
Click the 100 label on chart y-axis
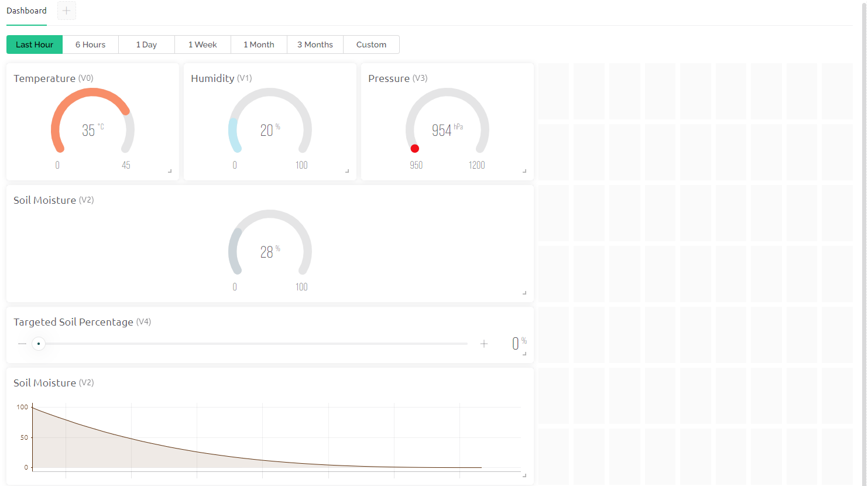coord(22,407)
